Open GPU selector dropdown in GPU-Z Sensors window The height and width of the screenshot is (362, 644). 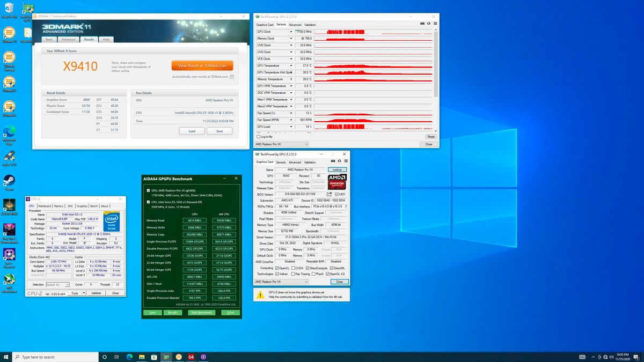[282, 144]
